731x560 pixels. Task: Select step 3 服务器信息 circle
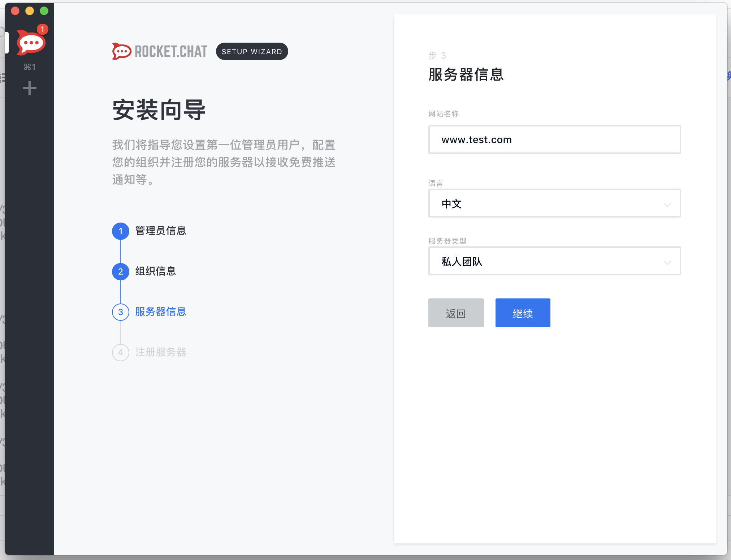[121, 312]
